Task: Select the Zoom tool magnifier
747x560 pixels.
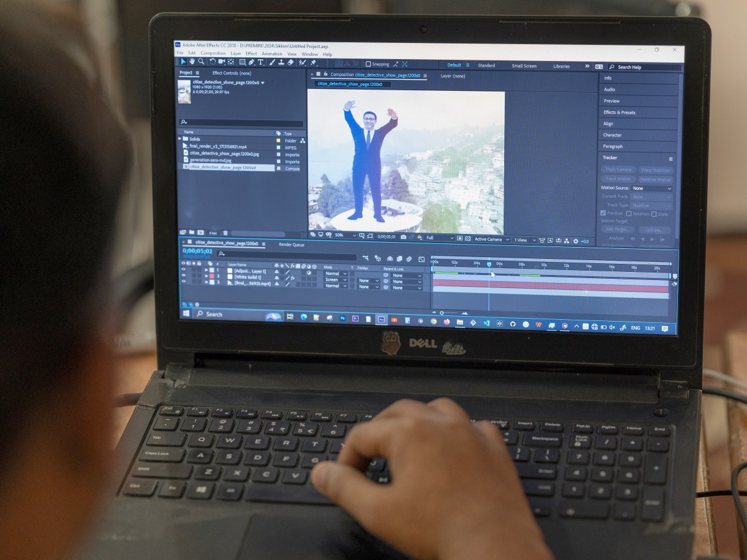Action: pos(202,62)
